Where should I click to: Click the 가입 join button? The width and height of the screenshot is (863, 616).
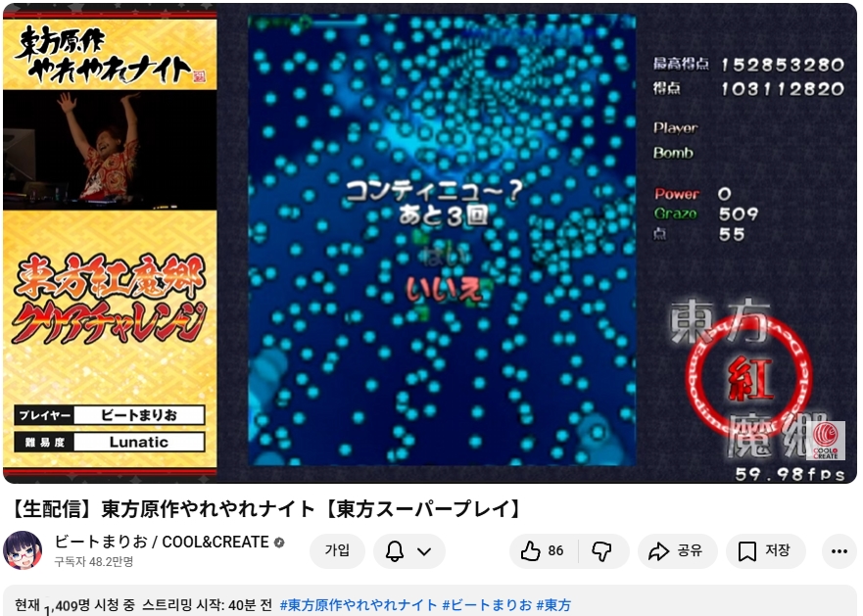pos(337,551)
